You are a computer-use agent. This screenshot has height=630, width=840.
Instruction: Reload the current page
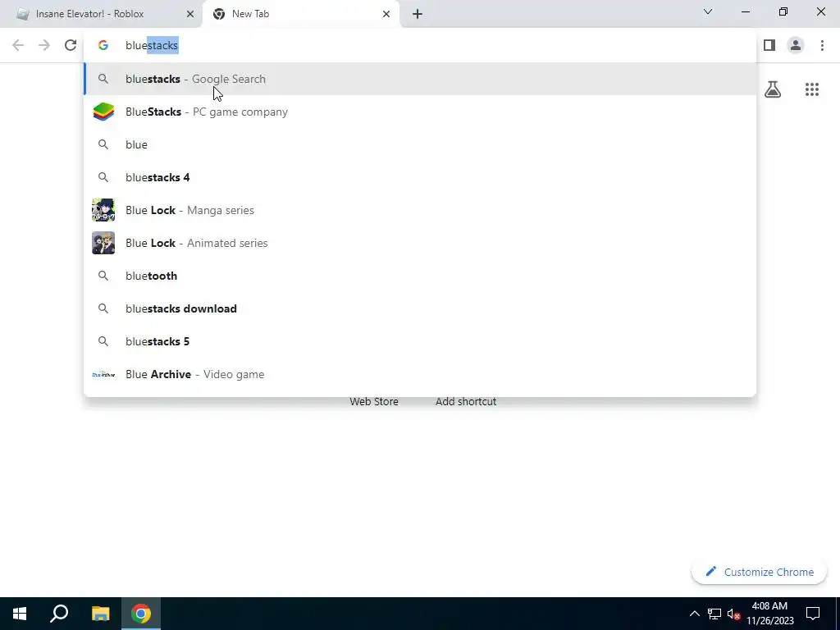click(71, 45)
